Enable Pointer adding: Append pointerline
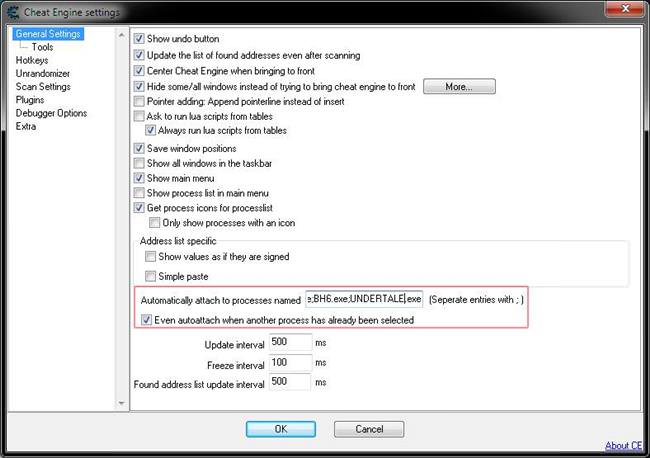650x458 pixels. point(139,102)
